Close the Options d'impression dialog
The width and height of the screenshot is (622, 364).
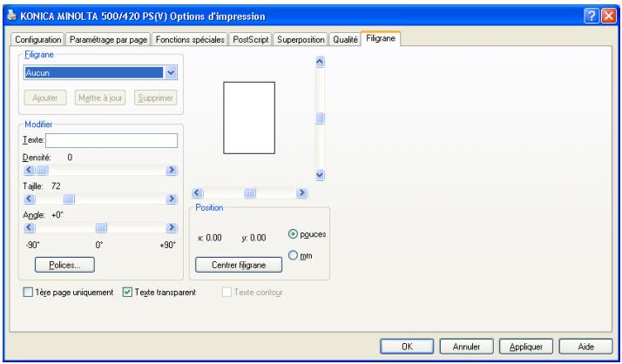[608, 17]
